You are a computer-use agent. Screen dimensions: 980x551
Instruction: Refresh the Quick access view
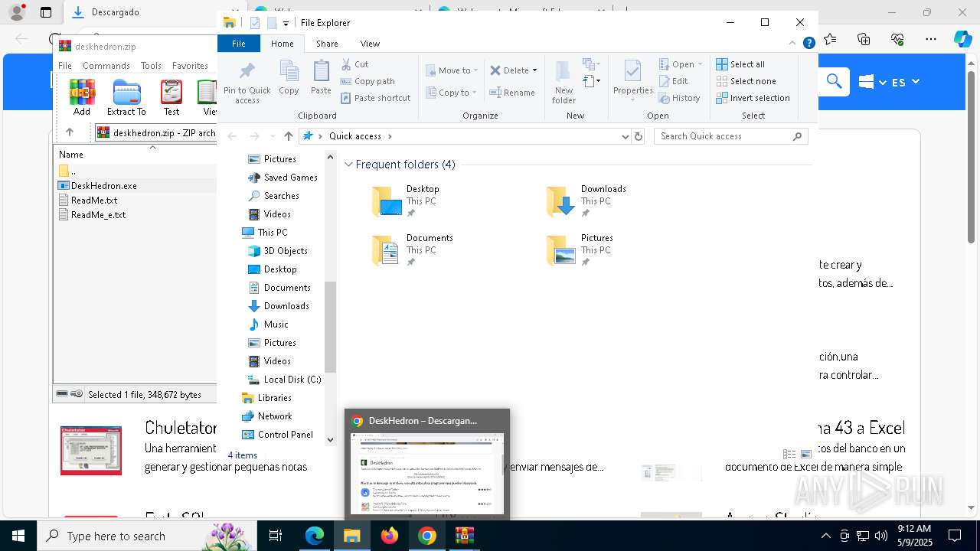tap(639, 136)
